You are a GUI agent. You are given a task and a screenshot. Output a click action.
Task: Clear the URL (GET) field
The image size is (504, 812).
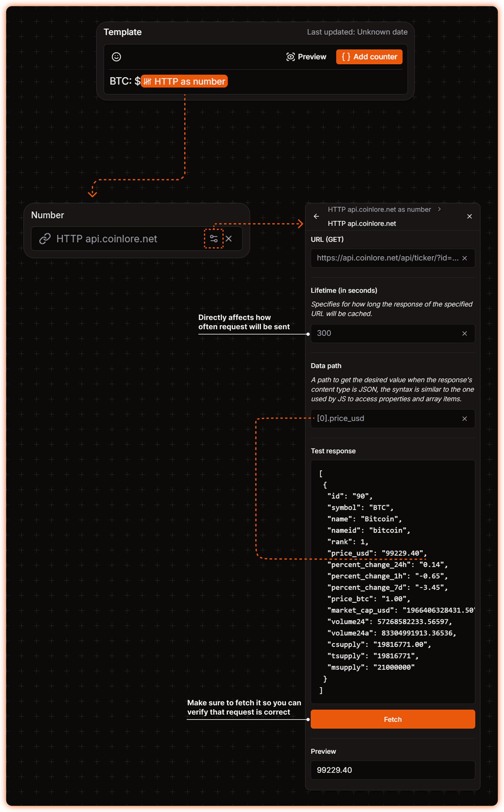(x=464, y=258)
